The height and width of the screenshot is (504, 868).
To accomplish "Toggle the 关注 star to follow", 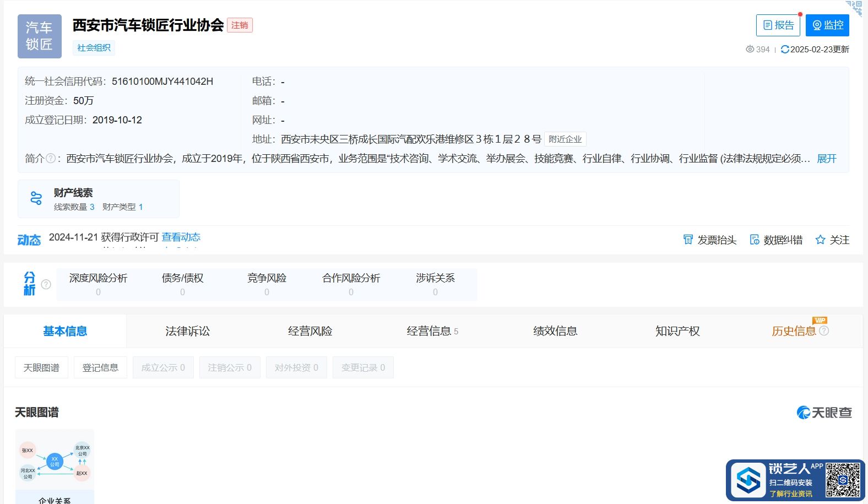I will pos(820,240).
